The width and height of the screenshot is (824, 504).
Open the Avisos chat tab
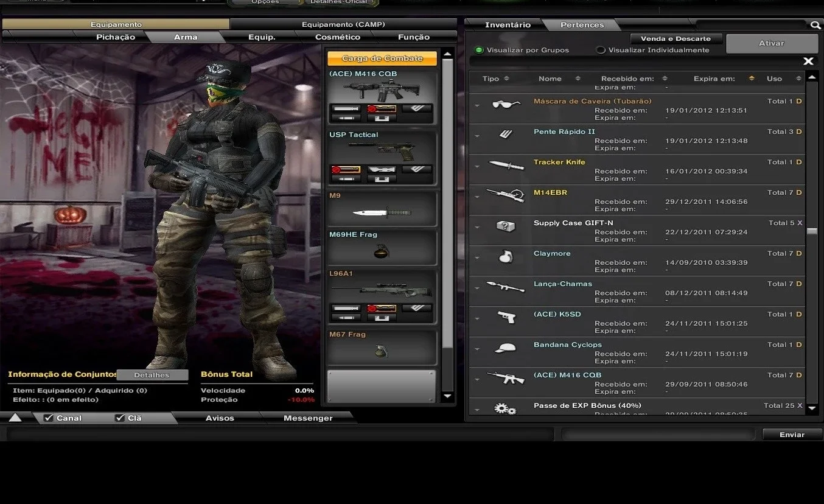(x=220, y=418)
